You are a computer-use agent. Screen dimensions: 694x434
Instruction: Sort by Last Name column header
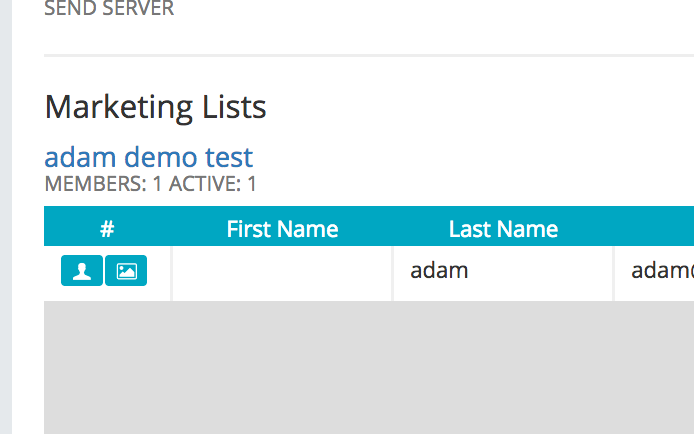[x=503, y=229]
